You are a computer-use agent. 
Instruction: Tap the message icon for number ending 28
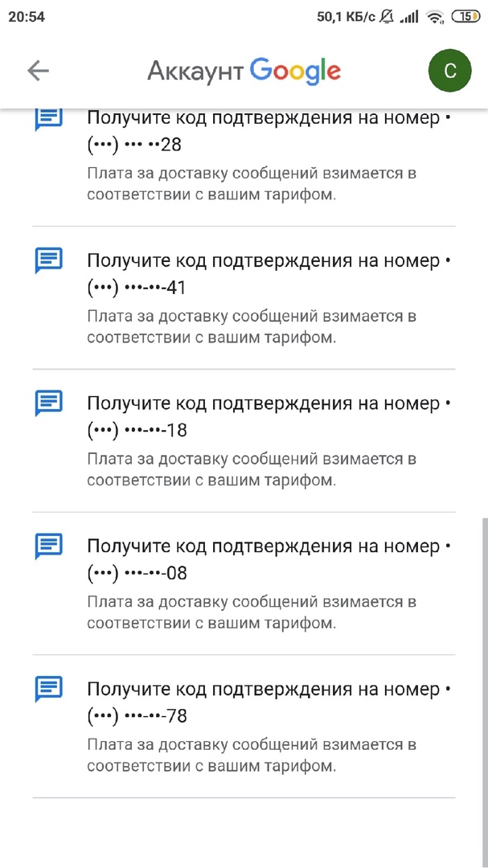[x=49, y=118]
